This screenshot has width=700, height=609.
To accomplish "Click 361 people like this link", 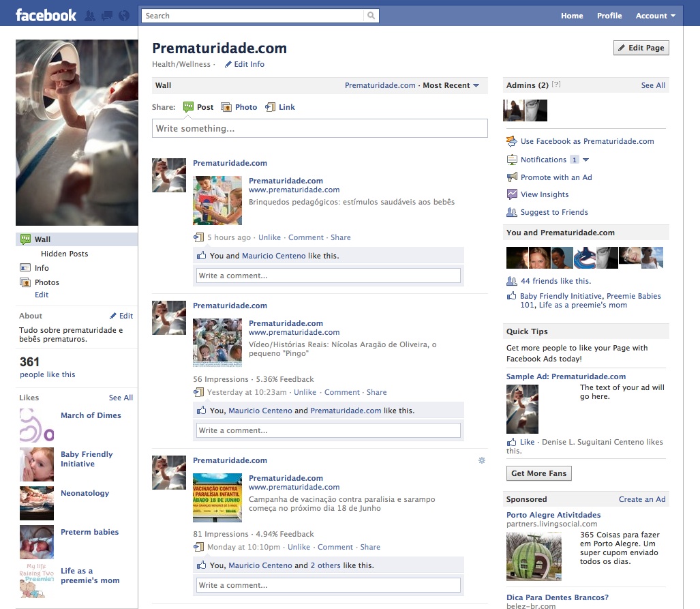I will (x=47, y=374).
